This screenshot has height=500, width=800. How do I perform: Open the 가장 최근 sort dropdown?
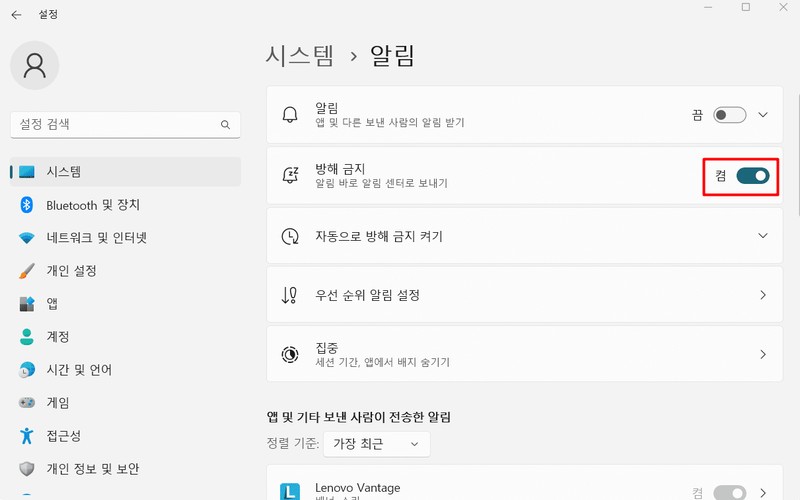[377, 444]
